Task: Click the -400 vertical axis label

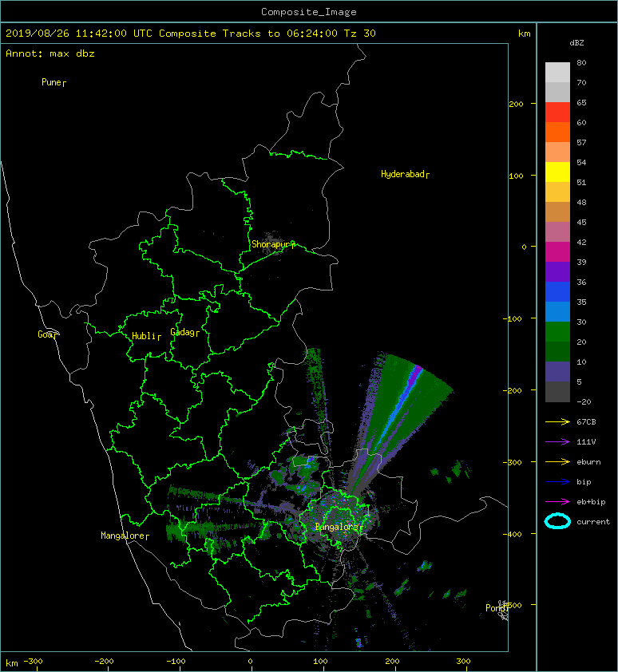Action: click(513, 534)
